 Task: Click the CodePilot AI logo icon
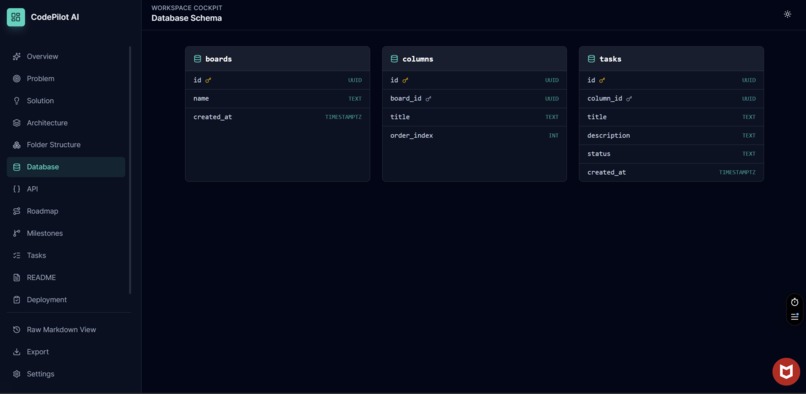16,17
